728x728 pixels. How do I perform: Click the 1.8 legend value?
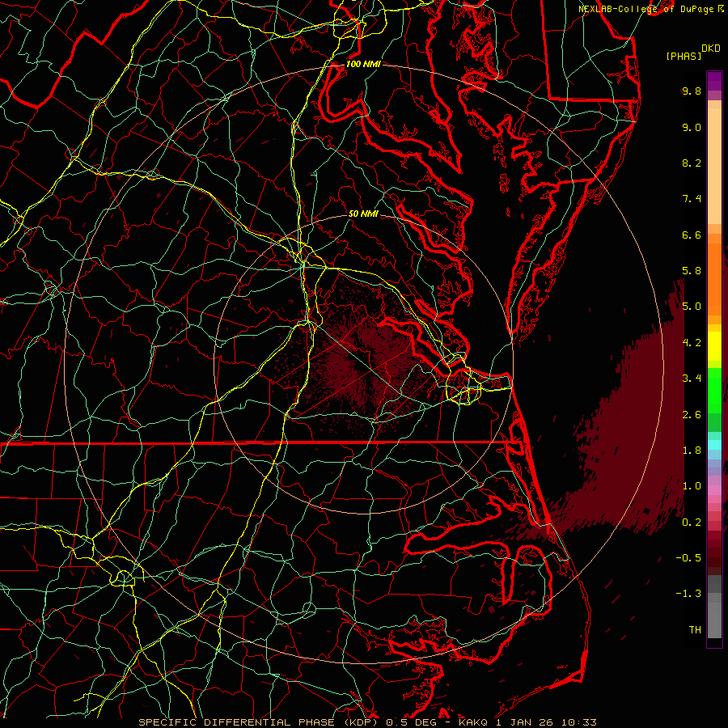click(x=692, y=451)
